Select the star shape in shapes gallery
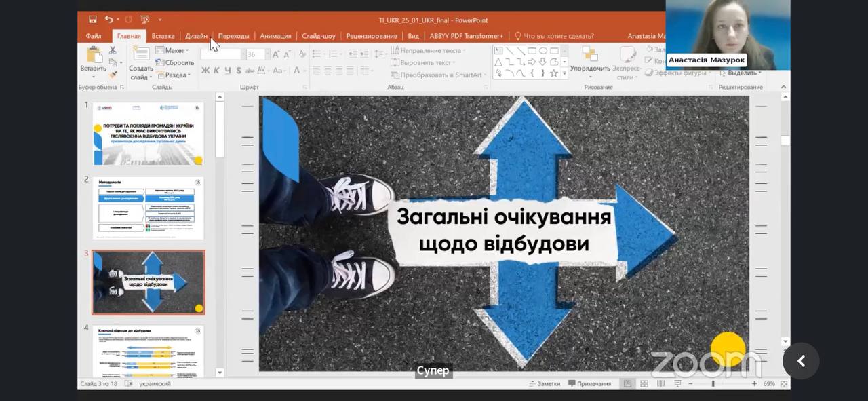Image resolution: width=868 pixels, height=401 pixels. click(x=554, y=73)
